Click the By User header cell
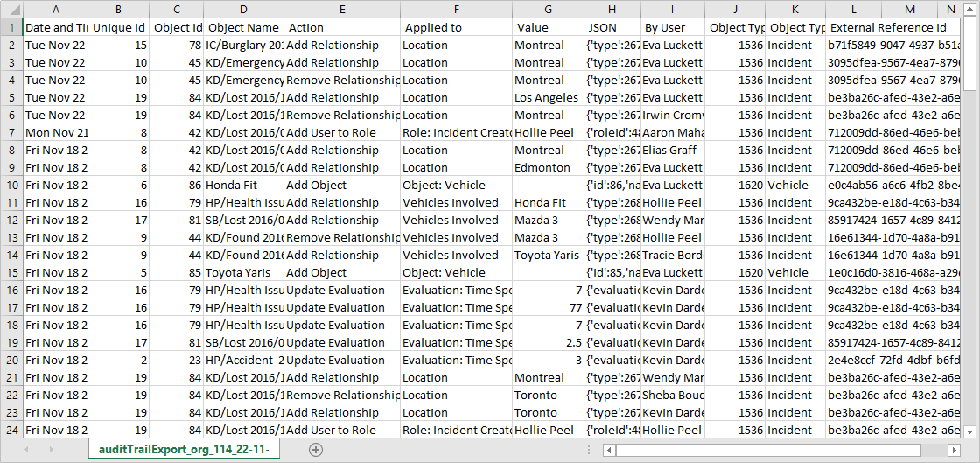Viewport: 980px width, 463px height. pyautogui.click(x=672, y=27)
